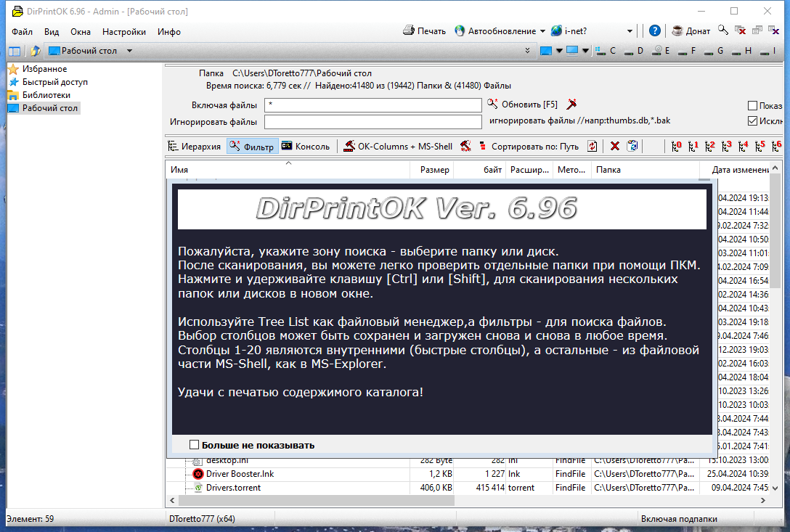This screenshot has width=790, height=532.
Task: Click the cascade windows icon in top right
Action: tap(757, 30)
